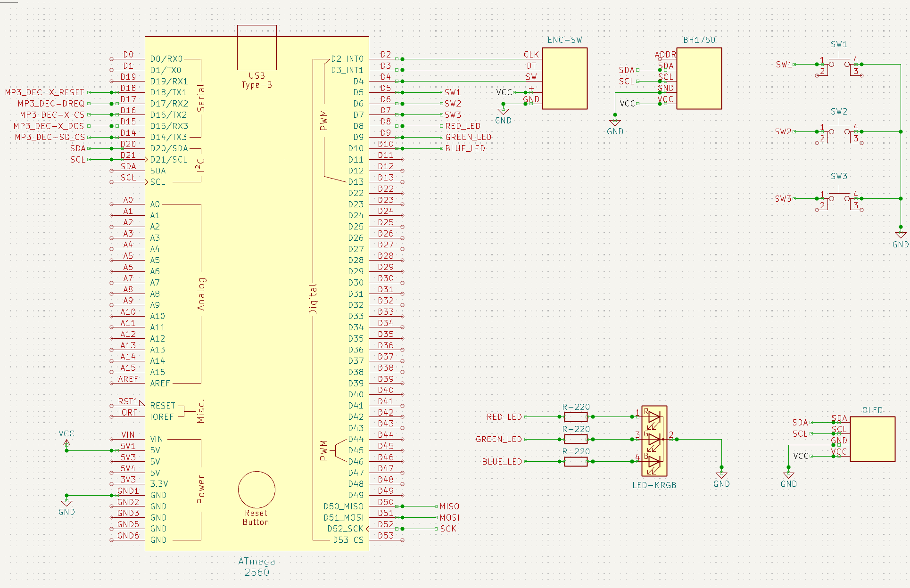The height and width of the screenshot is (588, 910).
Task: Click the VCC label next to the BH1750
Action: [x=628, y=104]
